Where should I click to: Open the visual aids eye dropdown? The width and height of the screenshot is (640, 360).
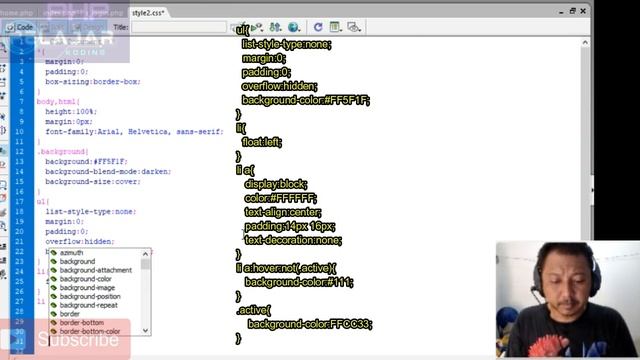(x=354, y=27)
